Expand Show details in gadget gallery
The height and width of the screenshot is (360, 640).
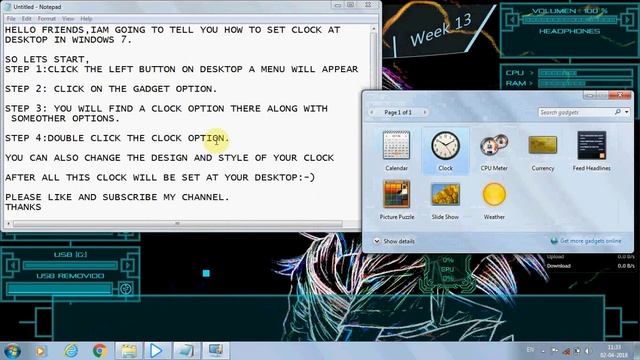point(394,241)
